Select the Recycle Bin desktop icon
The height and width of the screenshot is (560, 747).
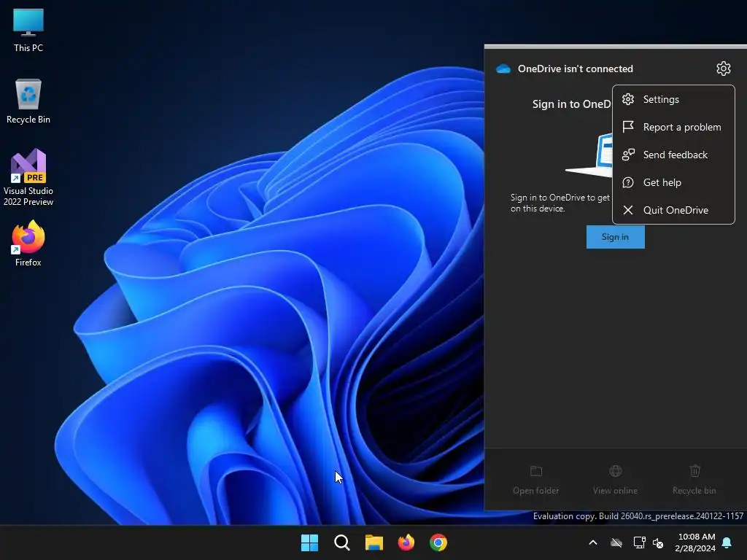28,101
